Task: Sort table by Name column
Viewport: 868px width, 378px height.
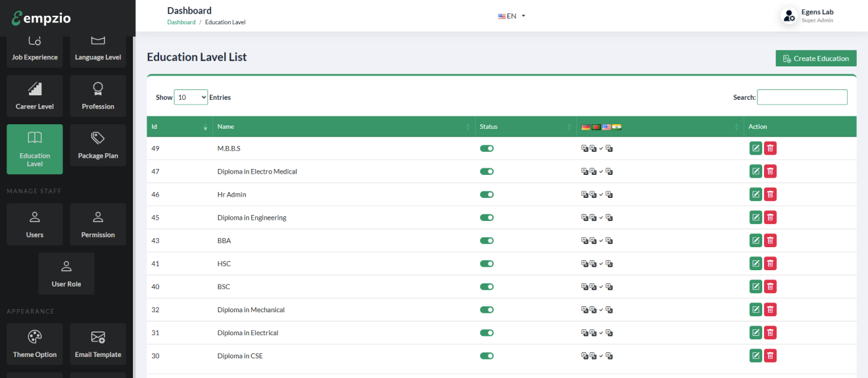Action: [344, 126]
